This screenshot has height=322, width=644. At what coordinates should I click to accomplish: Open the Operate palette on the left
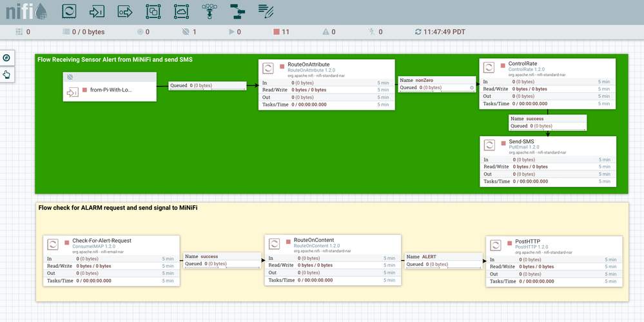[x=6, y=74]
